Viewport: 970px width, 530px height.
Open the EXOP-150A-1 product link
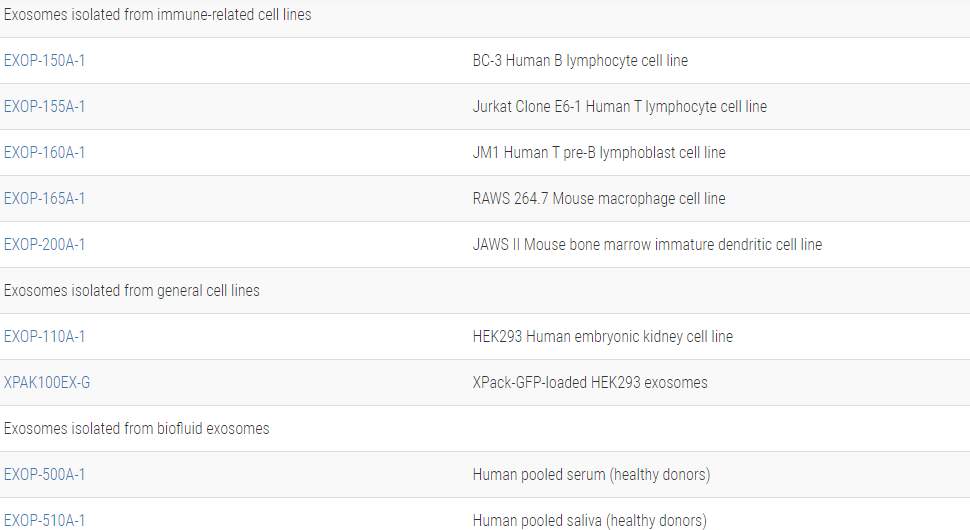[45, 61]
